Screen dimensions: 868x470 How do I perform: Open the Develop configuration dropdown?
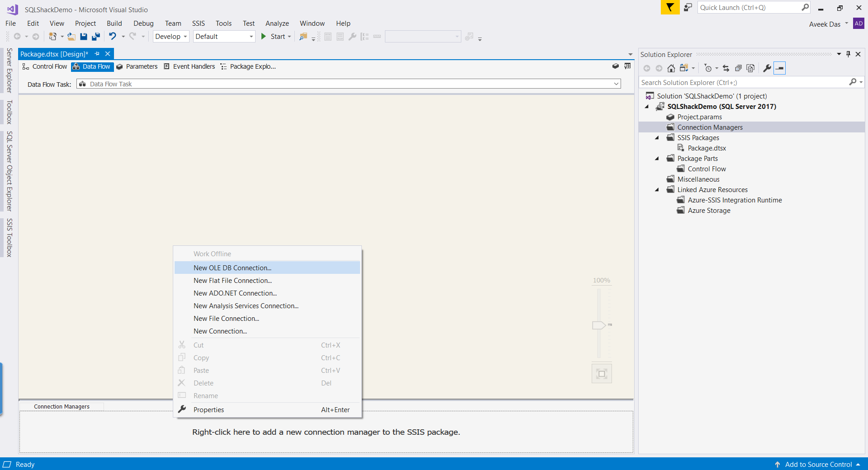coord(171,37)
